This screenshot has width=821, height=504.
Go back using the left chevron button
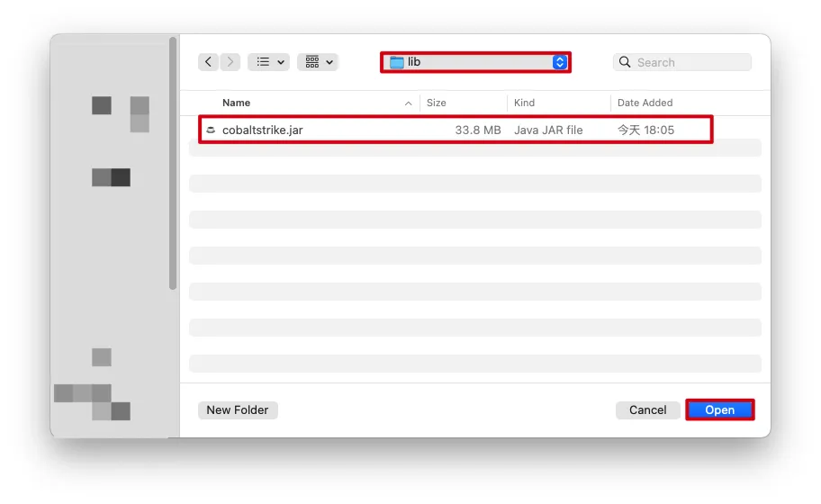coord(209,62)
